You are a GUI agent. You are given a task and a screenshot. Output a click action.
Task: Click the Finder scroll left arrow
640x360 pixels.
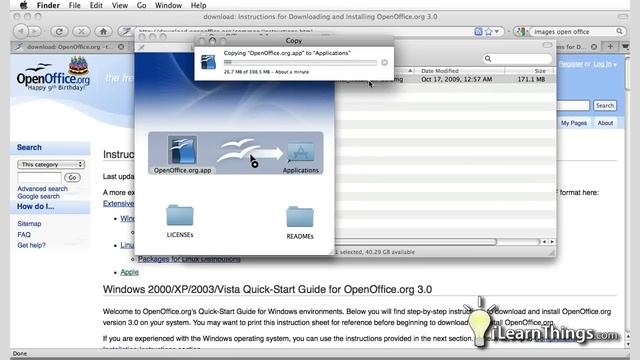click(x=544, y=242)
